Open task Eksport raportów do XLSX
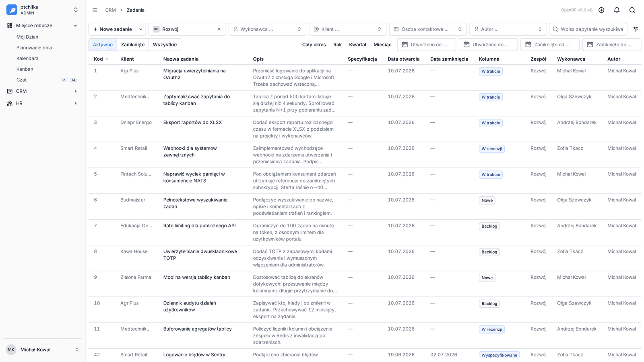644x362 pixels. click(x=192, y=123)
